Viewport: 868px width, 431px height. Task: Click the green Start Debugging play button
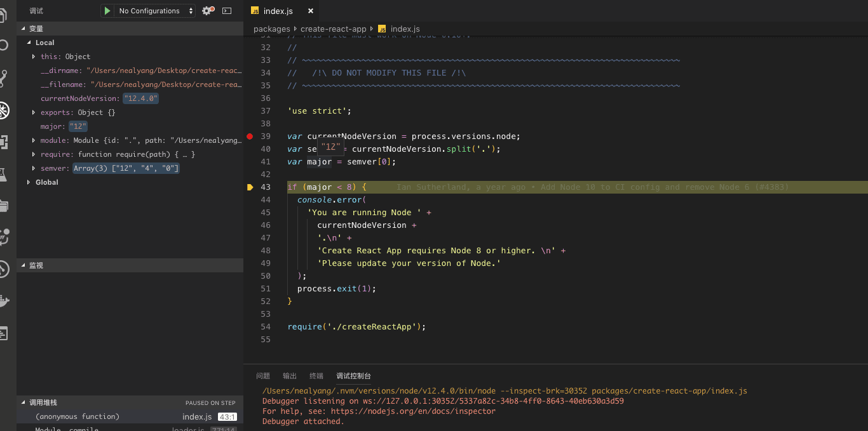(x=107, y=11)
